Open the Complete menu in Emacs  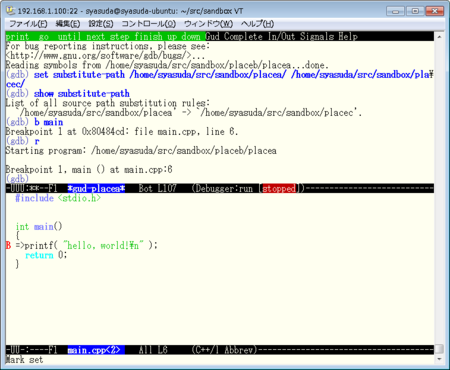243,36
